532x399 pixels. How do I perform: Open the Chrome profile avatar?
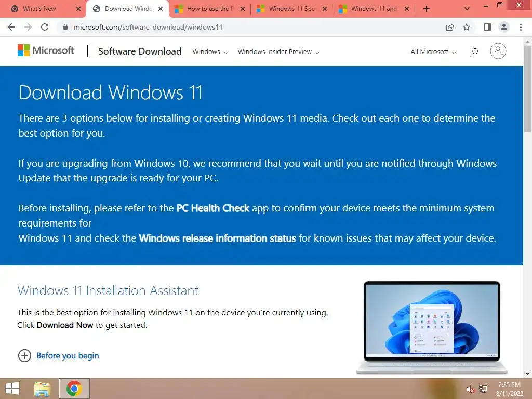(504, 27)
